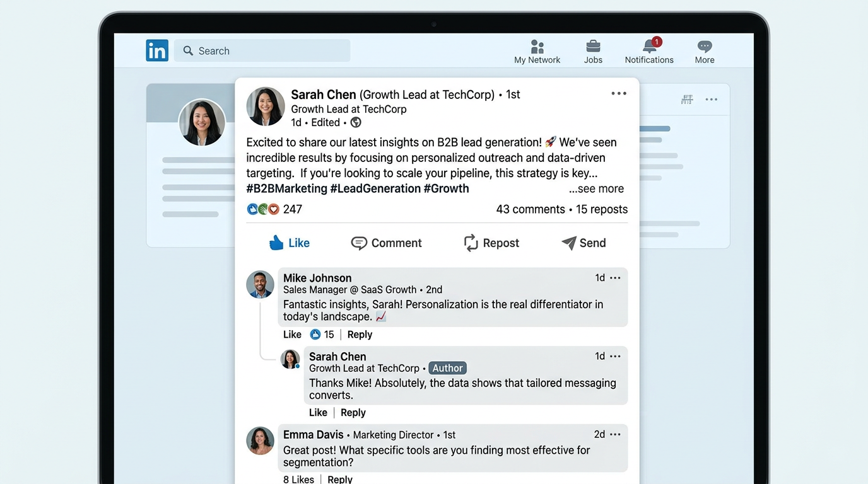Click "Sales Manager @ SaaS Growth" subtitle

(350, 290)
